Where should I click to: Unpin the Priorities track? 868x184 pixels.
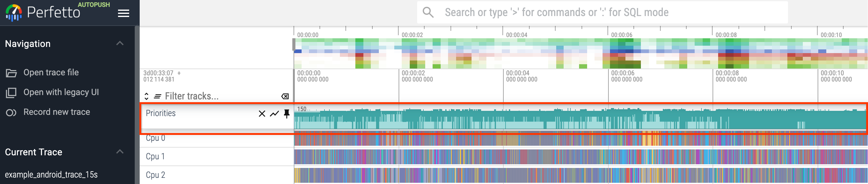(286, 114)
